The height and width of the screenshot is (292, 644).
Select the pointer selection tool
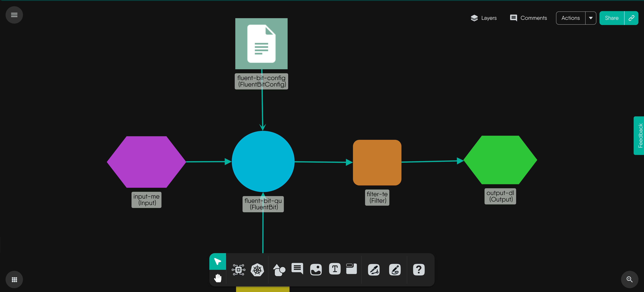tap(217, 261)
